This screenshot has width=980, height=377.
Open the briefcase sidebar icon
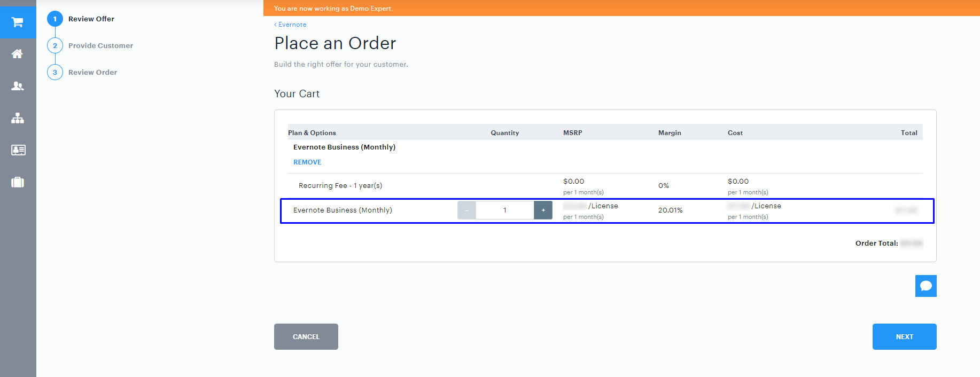(18, 182)
